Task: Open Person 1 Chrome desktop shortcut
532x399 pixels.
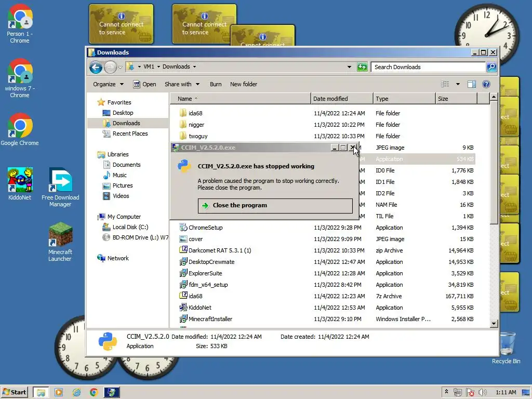Action: pyautogui.click(x=20, y=24)
